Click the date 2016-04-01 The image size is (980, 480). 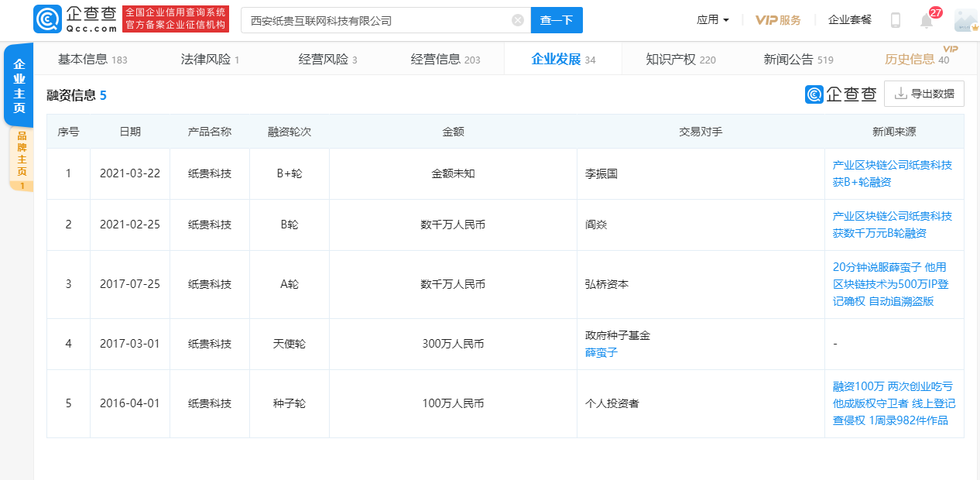pyautogui.click(x=130, y=403)
